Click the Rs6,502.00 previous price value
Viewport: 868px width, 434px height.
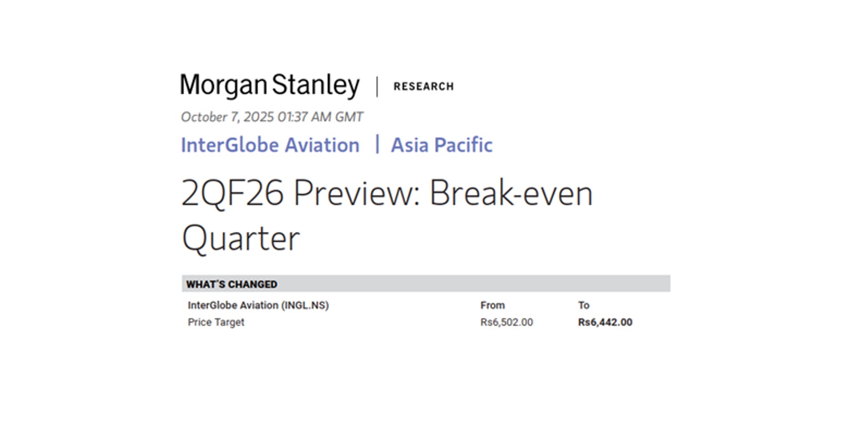click(507, 322)
